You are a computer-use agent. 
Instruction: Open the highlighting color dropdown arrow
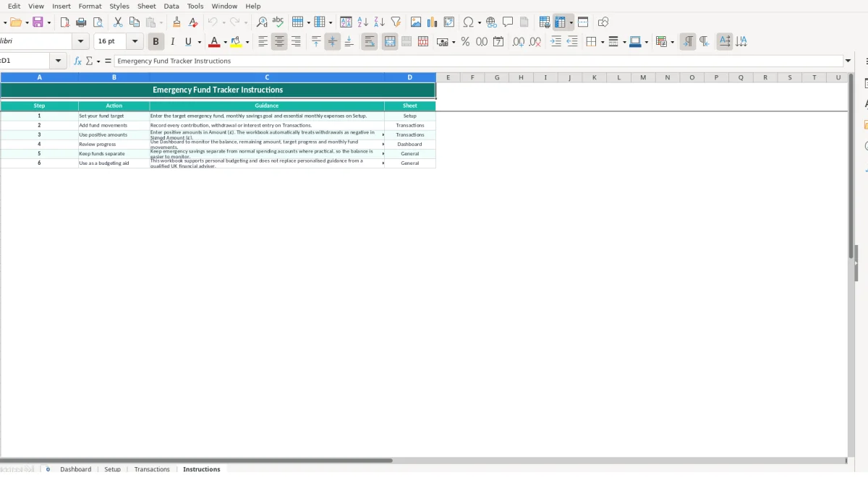click(247, 42)
